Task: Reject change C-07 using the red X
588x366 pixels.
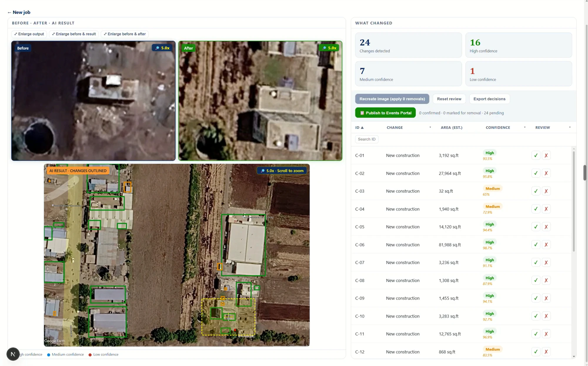Action: (x=546, y=262)
